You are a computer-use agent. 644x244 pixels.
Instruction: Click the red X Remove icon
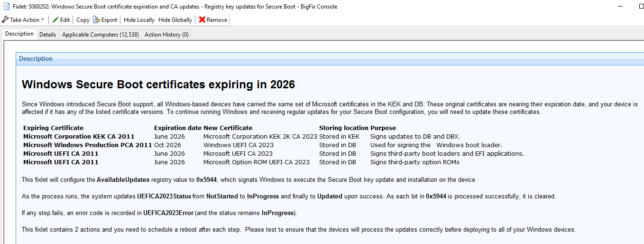coord(202,20)
